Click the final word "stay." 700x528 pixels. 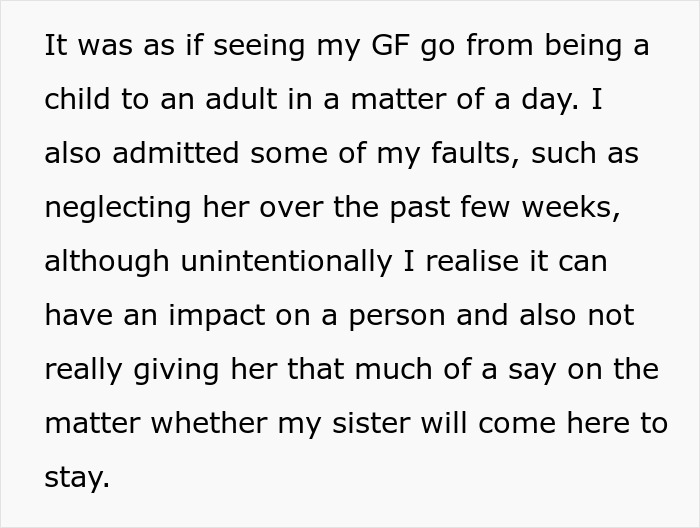[77, 478]
